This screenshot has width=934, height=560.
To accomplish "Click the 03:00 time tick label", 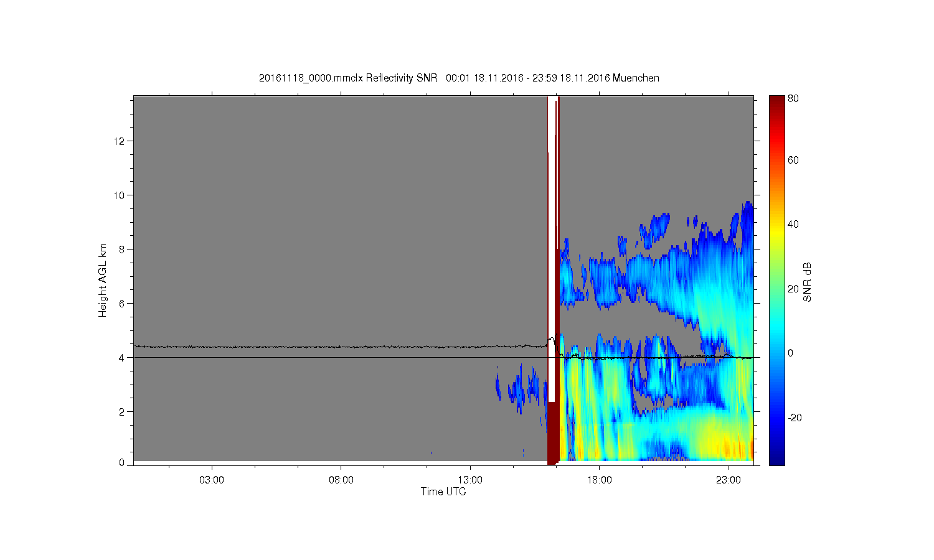I will (x=212, y=480).
